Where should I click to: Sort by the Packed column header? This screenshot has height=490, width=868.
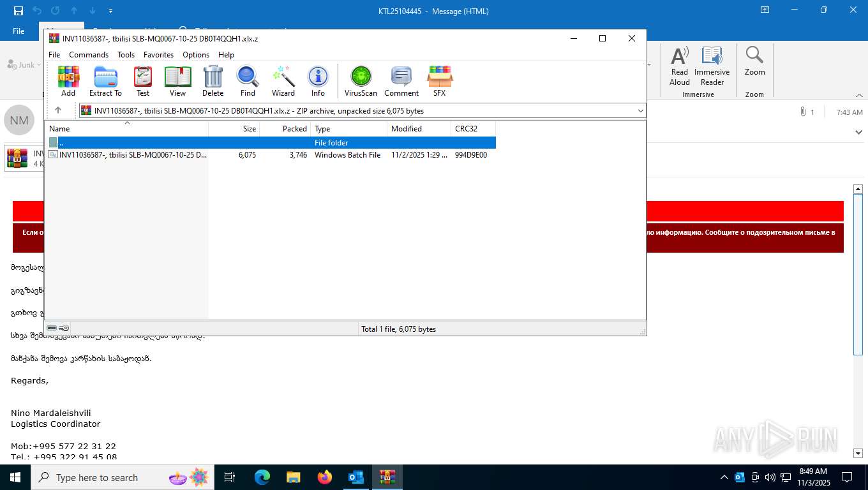[285, 128]
